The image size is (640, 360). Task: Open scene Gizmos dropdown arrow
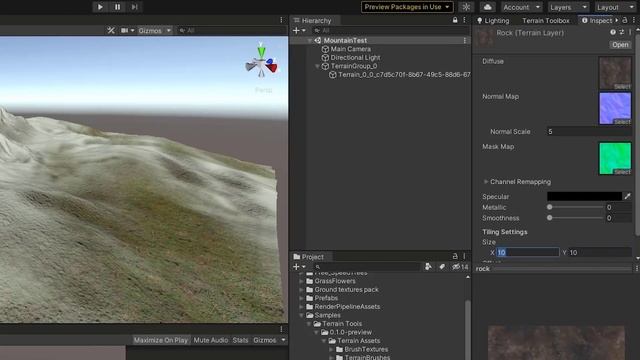[169, 31]
